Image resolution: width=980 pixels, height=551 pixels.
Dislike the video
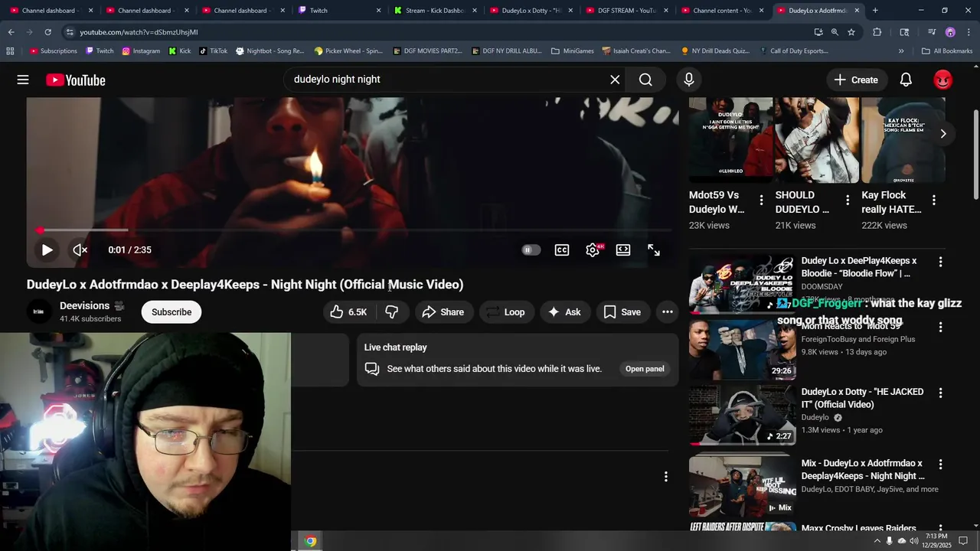pos(391,311)
